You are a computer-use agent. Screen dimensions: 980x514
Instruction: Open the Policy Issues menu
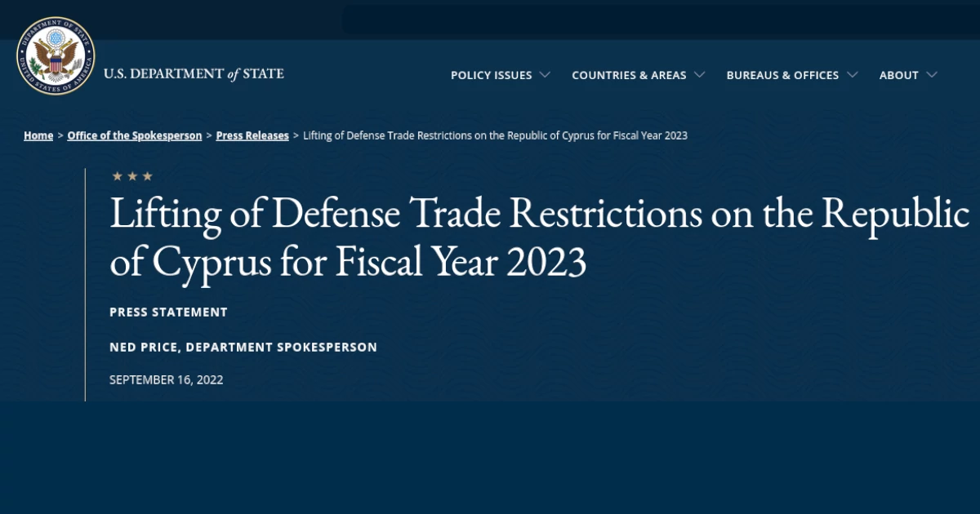coord(492,75)
